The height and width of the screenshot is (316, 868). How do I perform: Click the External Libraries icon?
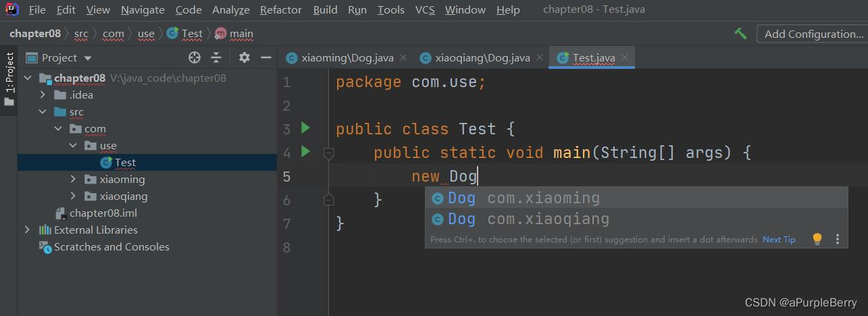(46, 230)
